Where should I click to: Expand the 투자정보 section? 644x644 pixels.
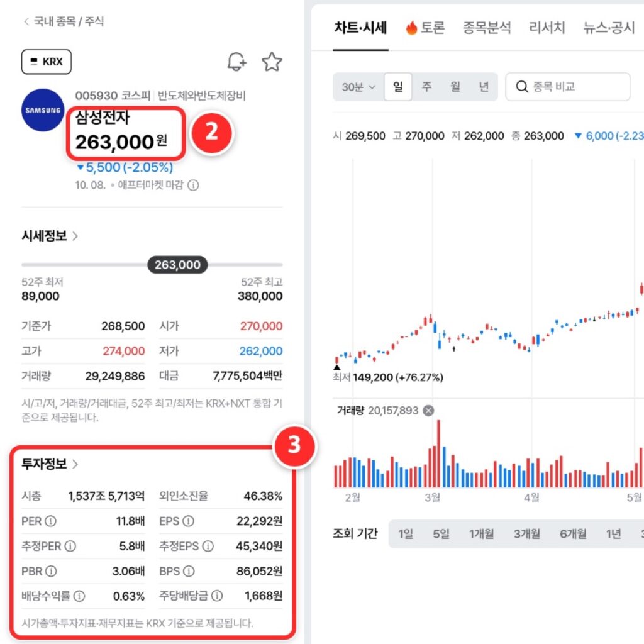[x=50, y=464]
